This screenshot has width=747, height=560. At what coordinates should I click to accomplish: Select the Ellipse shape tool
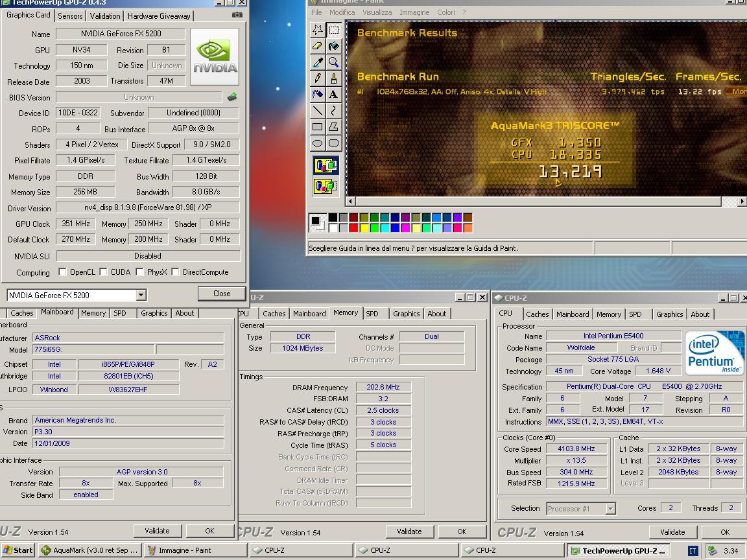click(x=318, y=143)
